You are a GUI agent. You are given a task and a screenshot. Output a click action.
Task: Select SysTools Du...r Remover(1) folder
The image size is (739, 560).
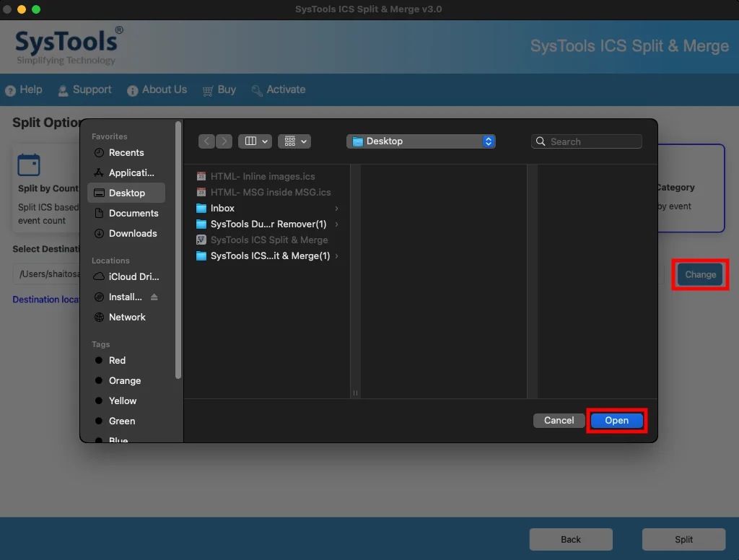[x=267, y=224]
